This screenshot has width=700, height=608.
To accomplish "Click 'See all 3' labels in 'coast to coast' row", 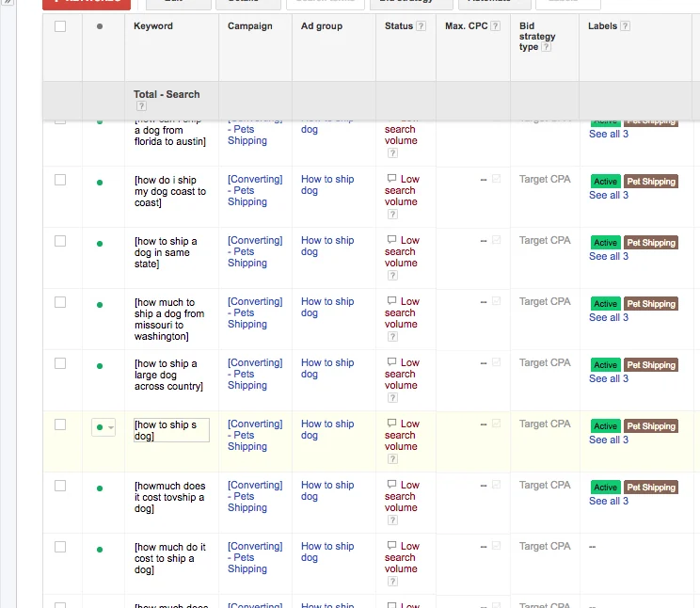I will [x=609, y=195].
